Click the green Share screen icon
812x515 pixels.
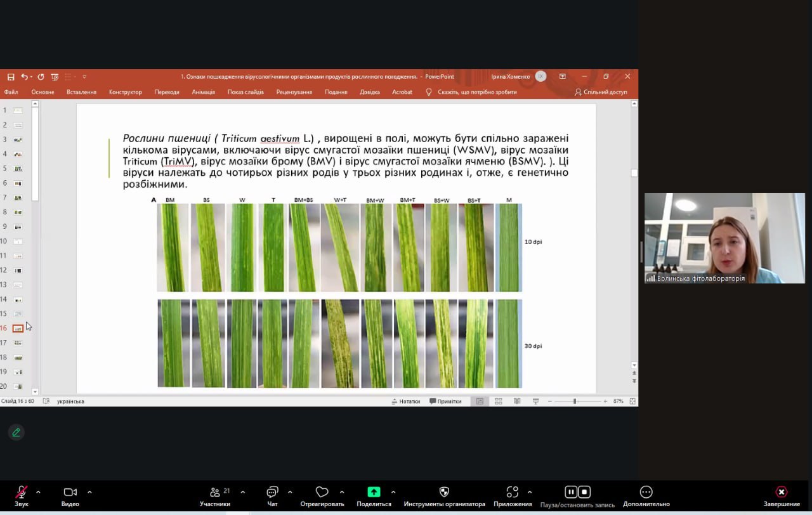(x=374, y=492)
